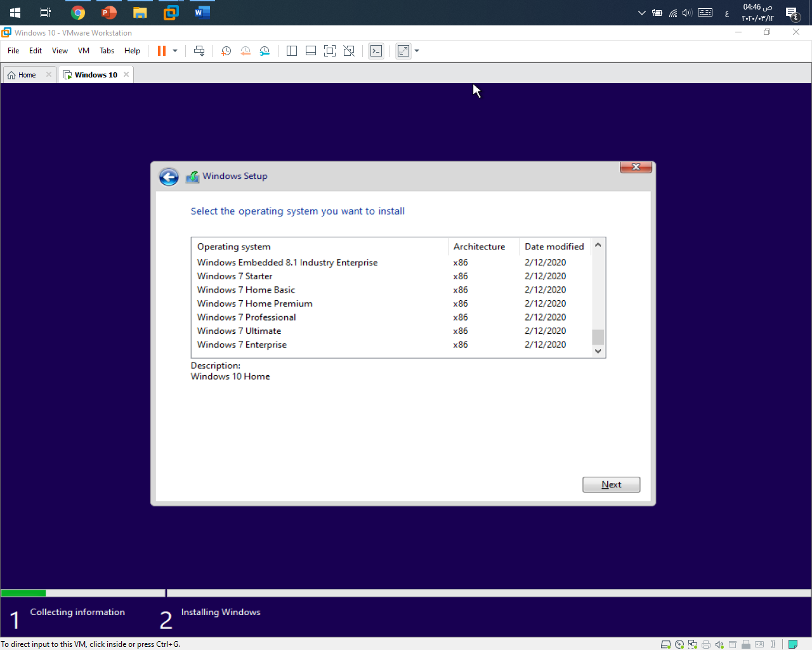Image resolution: width=812 pixels, height=650 pixels.
Task: Open the View menu
Action: [60, 51]
